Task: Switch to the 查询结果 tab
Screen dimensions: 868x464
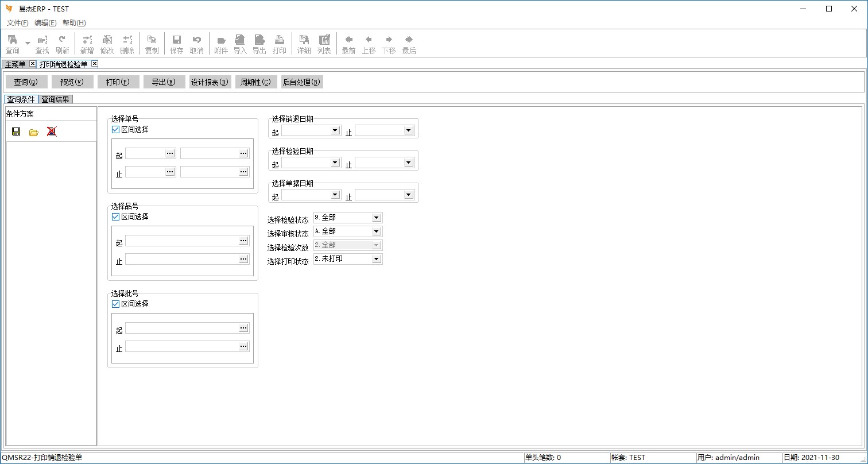Action: click(56, 99)
